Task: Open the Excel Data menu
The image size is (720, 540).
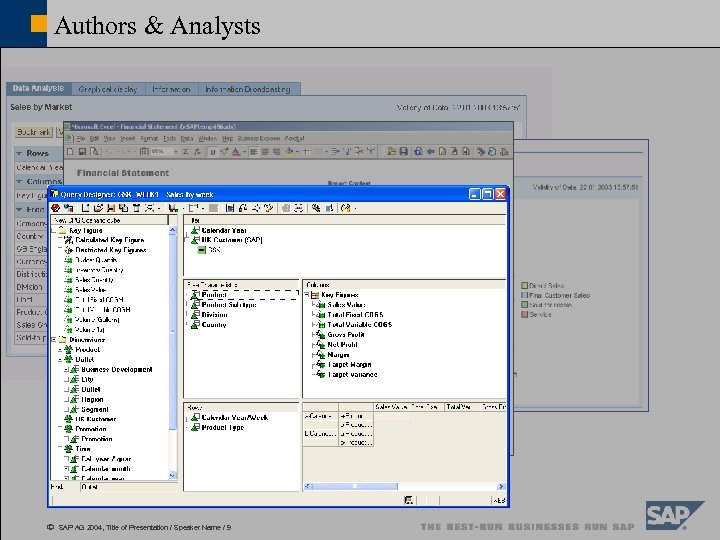Action: [x=186, y=138]
